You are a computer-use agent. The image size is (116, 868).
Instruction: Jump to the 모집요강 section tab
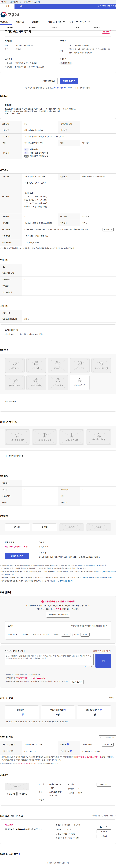pyautogui.click(x=11, y=27)
